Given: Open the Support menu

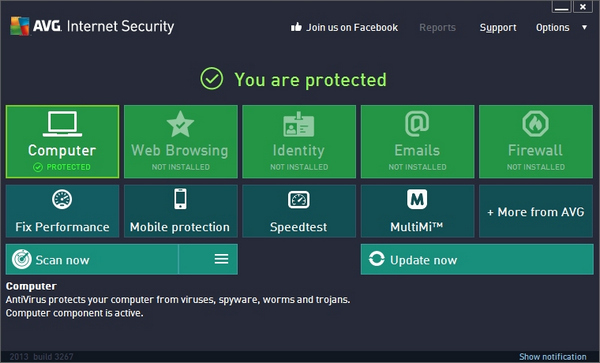Looking at the screenshot, I should point(498,28).
